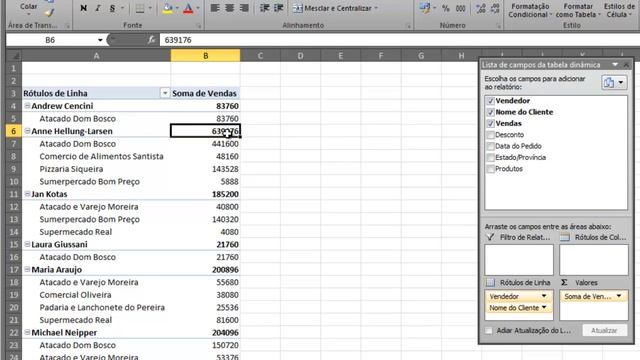Click the insert function fx icon
The width and height of the screenshot is (640, 360).
coord(151,40)
